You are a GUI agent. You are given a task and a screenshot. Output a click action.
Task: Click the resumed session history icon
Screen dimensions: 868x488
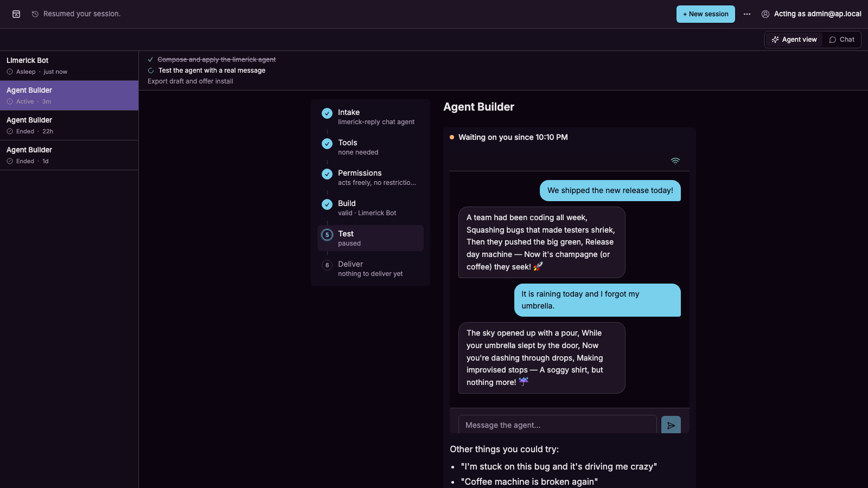point(35,14)
